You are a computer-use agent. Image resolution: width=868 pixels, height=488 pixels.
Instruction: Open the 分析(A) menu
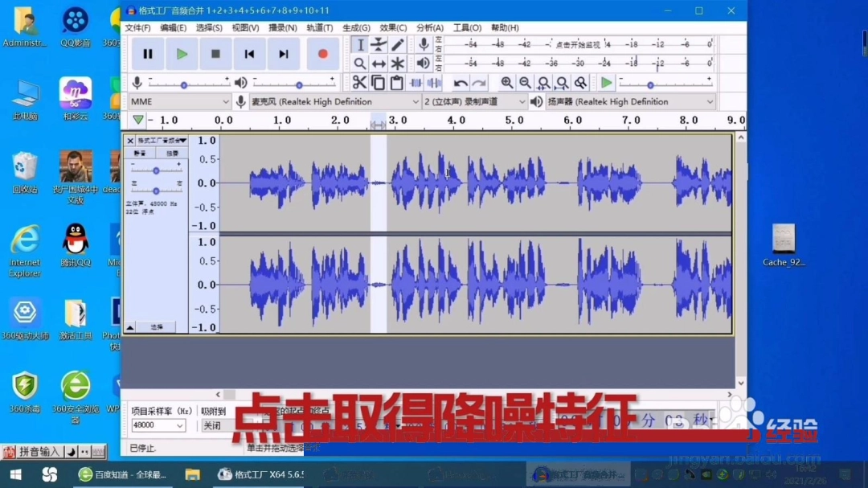tap(429, 27)
